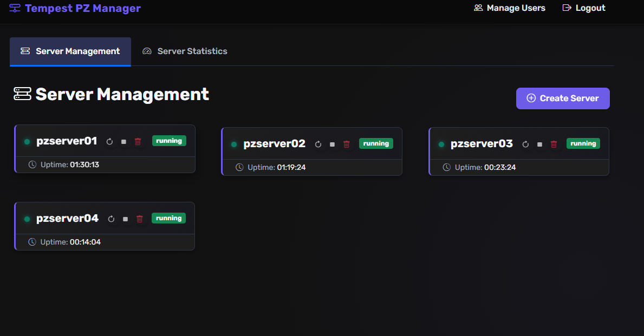644x336 pixels.
Task: Click the green status dot of pzserver02
Action: 234,144
